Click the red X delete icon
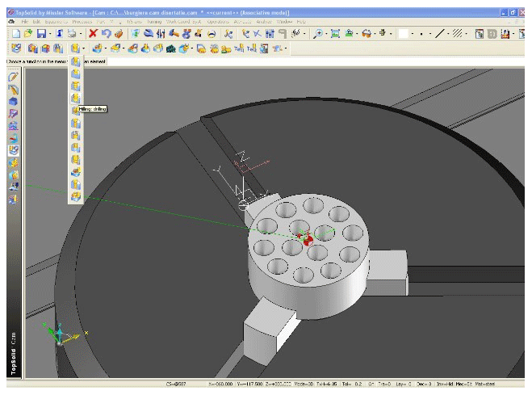 94,34
